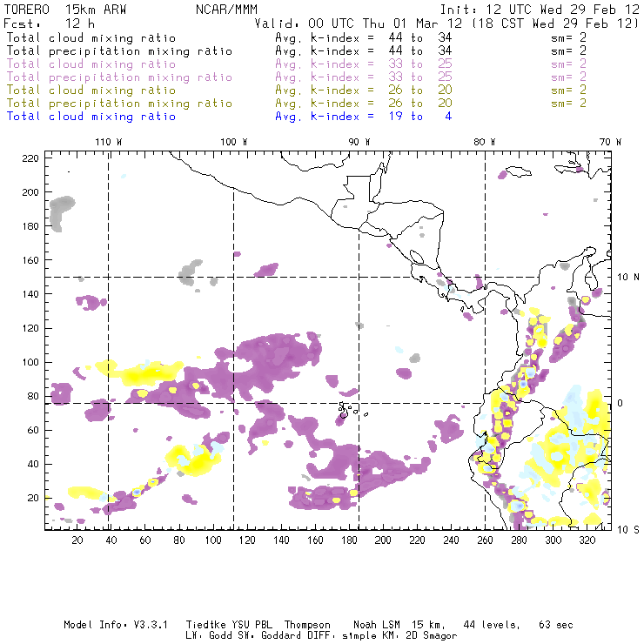Click the "70 W" longitude label
The height and width of the screenshot is (644, 644).
click(610, 142)
